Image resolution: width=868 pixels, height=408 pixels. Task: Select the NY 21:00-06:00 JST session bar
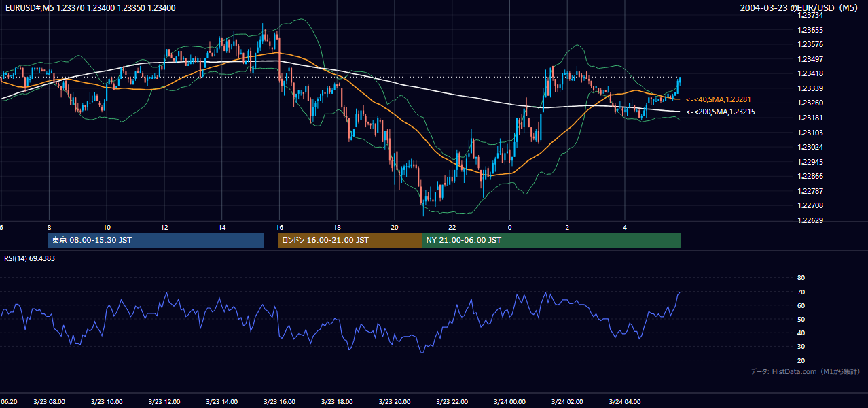[551, 240]
